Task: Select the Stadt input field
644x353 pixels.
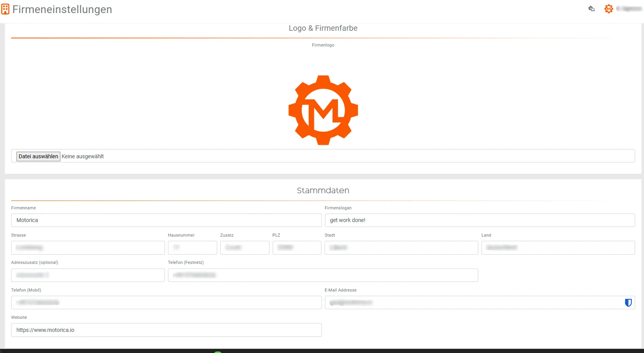Action: coord(401,248)
